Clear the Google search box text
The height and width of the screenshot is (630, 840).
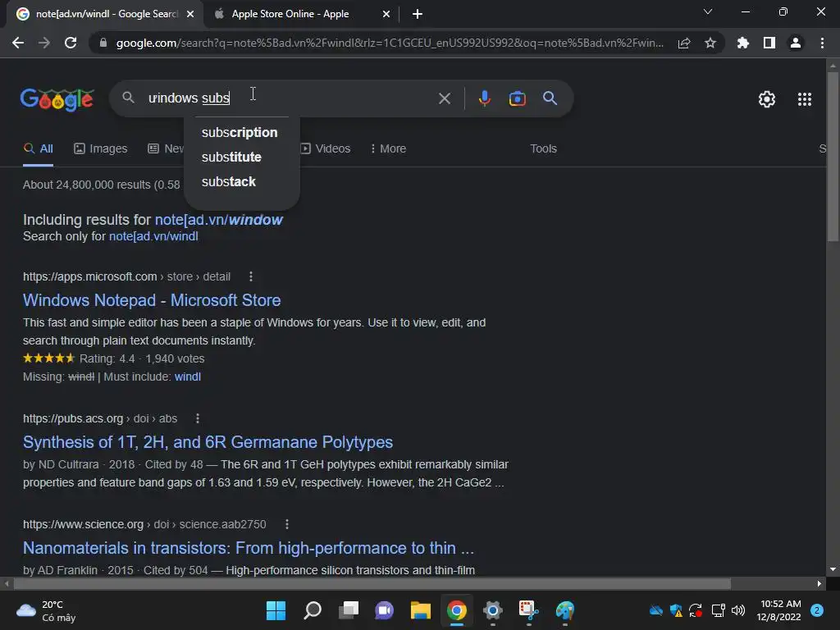[444, 98]
